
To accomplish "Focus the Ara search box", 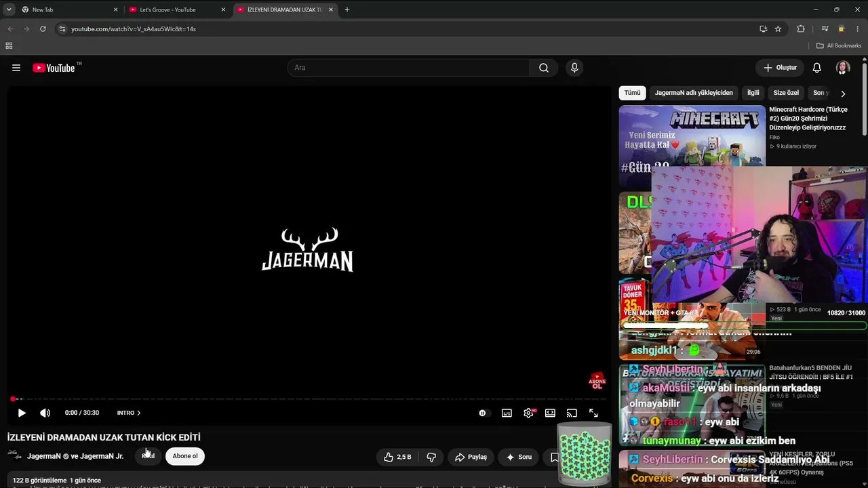I will tap(408, 68).
